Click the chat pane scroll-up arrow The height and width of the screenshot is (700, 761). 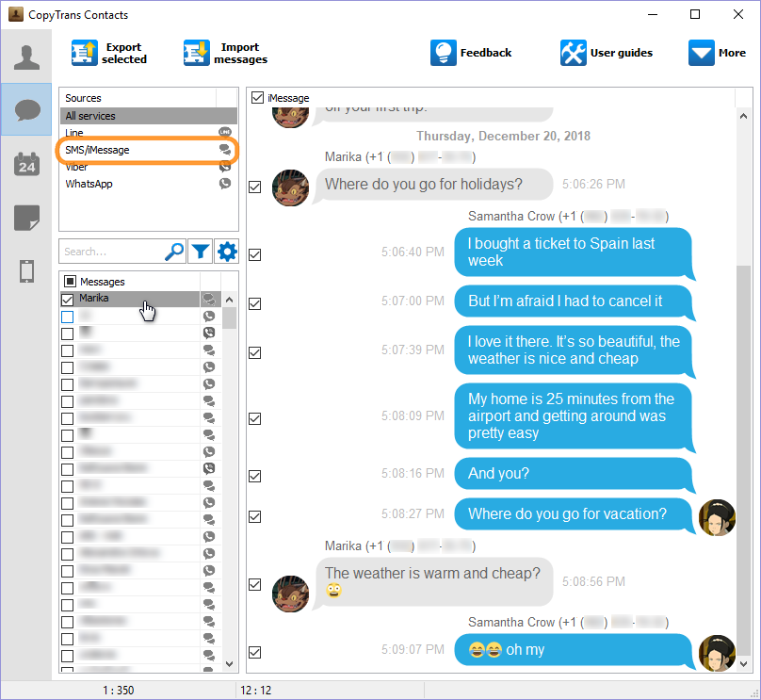point(743,116)
